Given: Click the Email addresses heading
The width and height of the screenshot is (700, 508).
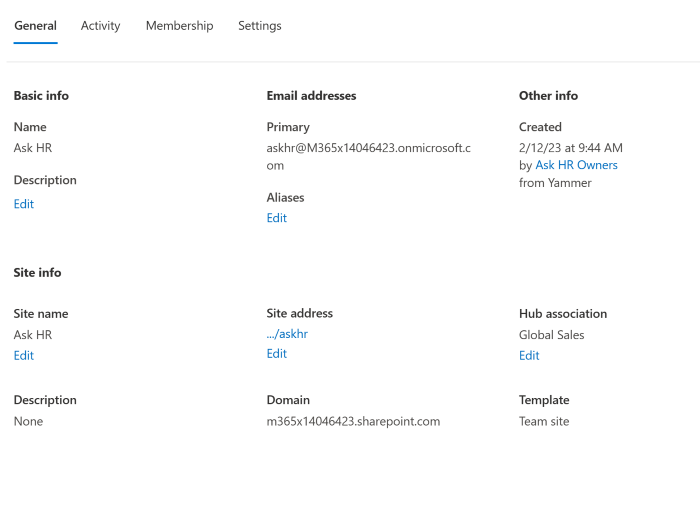Looking at the screenshot, I should coord(311,96).
